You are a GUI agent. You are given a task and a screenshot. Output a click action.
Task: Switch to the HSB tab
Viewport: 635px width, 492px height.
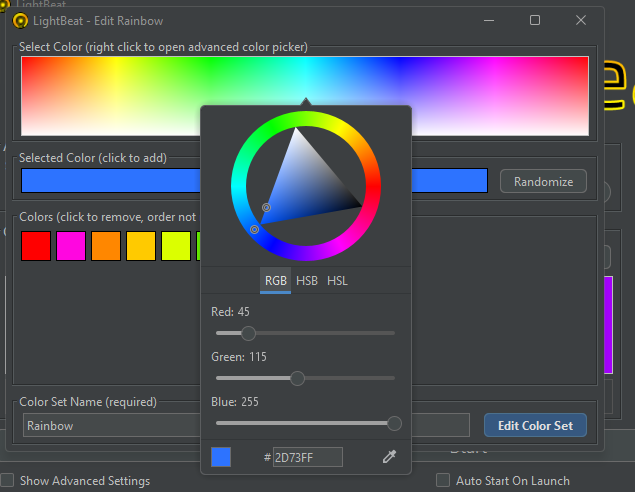307,281
